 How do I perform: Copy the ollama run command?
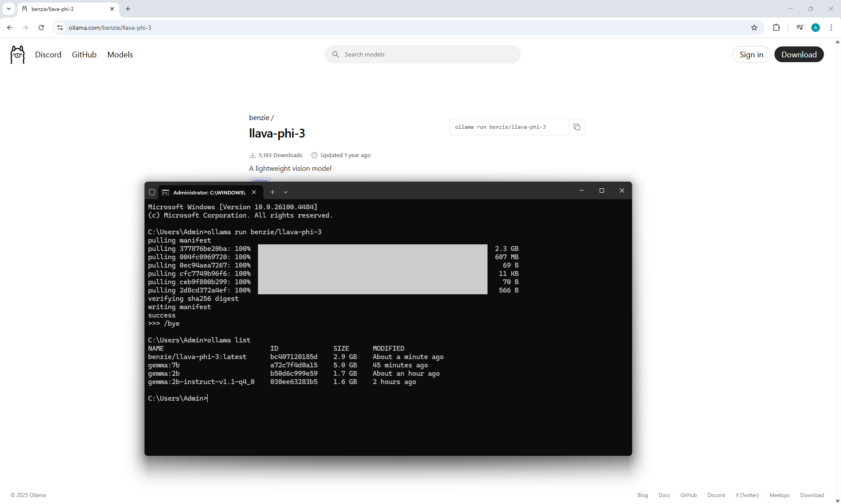pos(576,127)
